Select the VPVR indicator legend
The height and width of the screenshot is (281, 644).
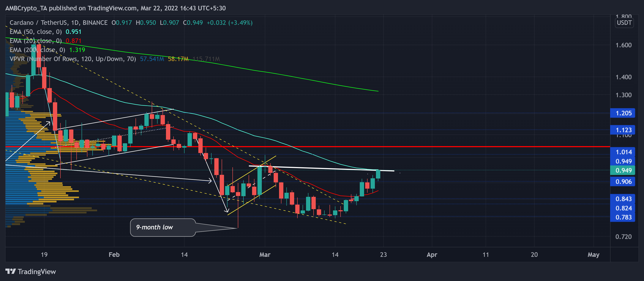(73, 59)
